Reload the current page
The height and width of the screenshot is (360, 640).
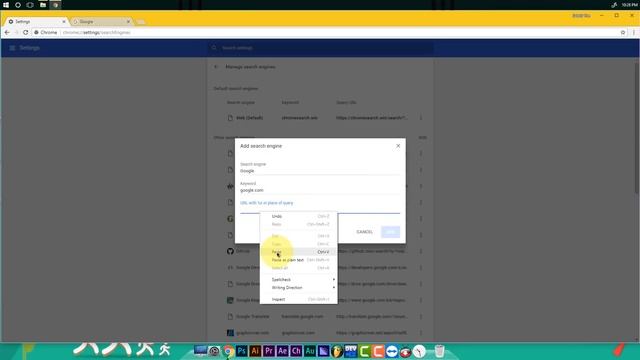(25, 32)
